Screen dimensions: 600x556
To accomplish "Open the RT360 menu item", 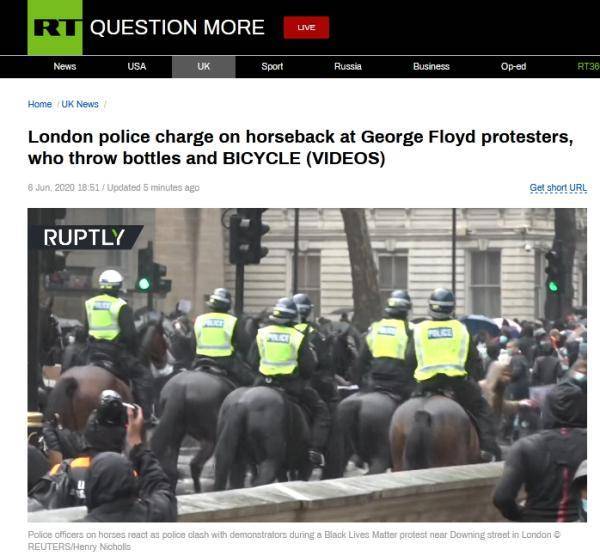I will (x=588, y=67).
